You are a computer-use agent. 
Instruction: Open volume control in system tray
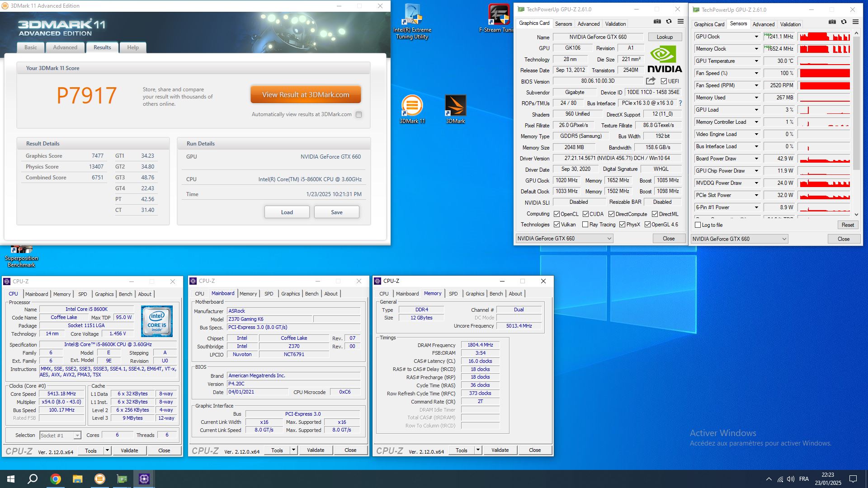[791, 479]
